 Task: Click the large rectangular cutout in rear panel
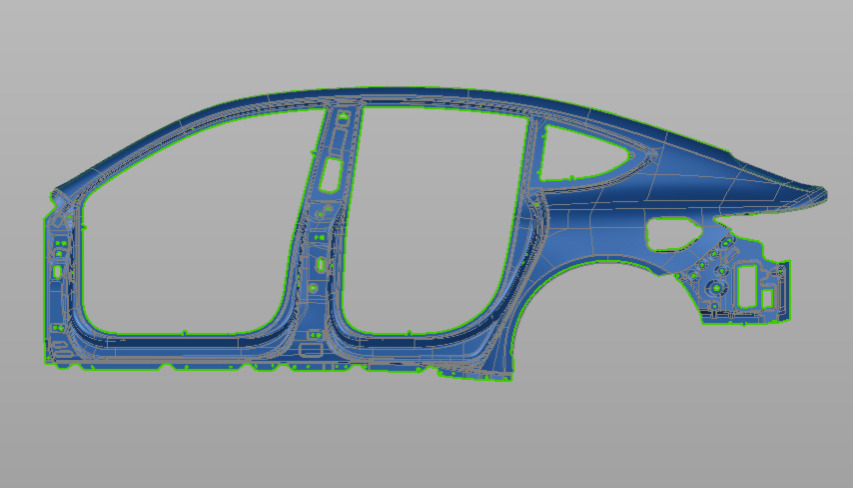tap(748, 287)
